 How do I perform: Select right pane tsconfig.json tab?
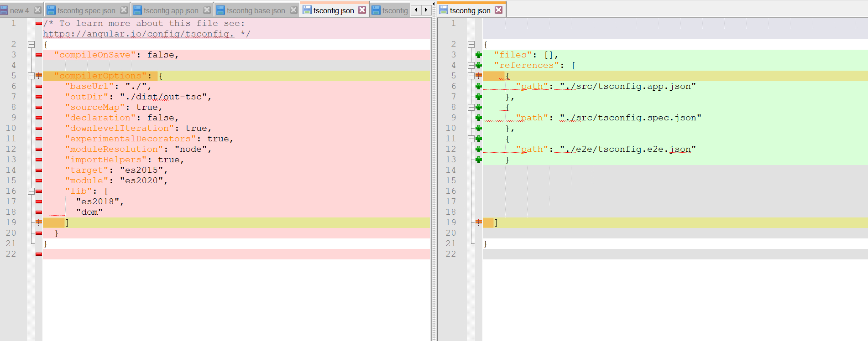(470, 10)
